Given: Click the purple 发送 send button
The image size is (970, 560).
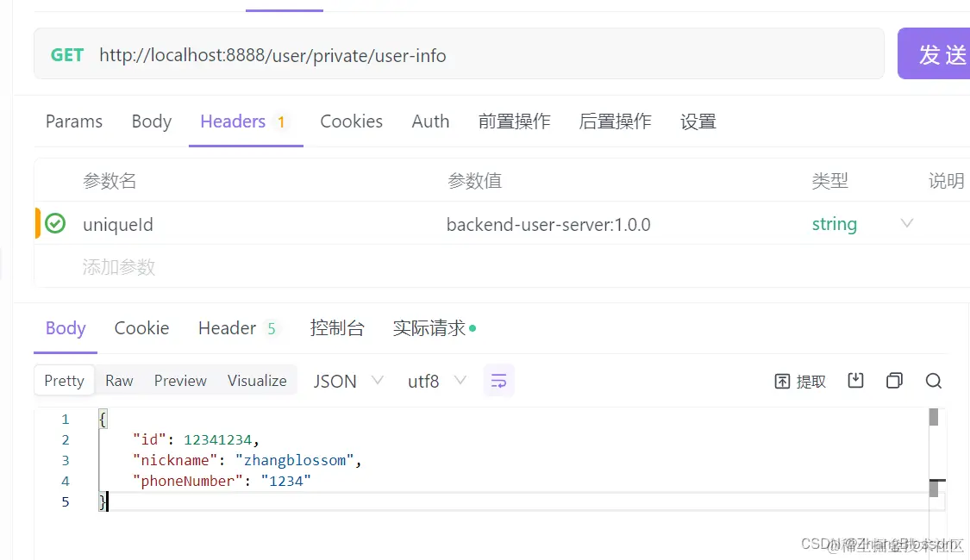Looking at the screenshot, I should (934, 53).
